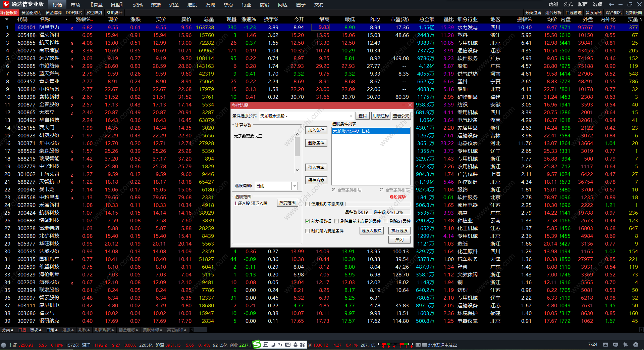Uncheck the 前复权数据 checkbox
The height and width of the screenshot is (350, 644).
coord(307,221)
